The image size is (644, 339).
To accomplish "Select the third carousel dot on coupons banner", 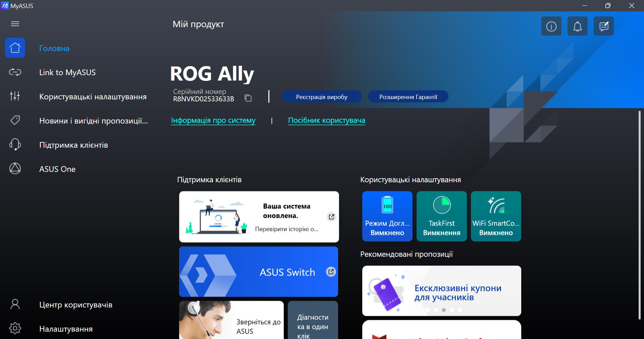I will click(x=444, y=310).
